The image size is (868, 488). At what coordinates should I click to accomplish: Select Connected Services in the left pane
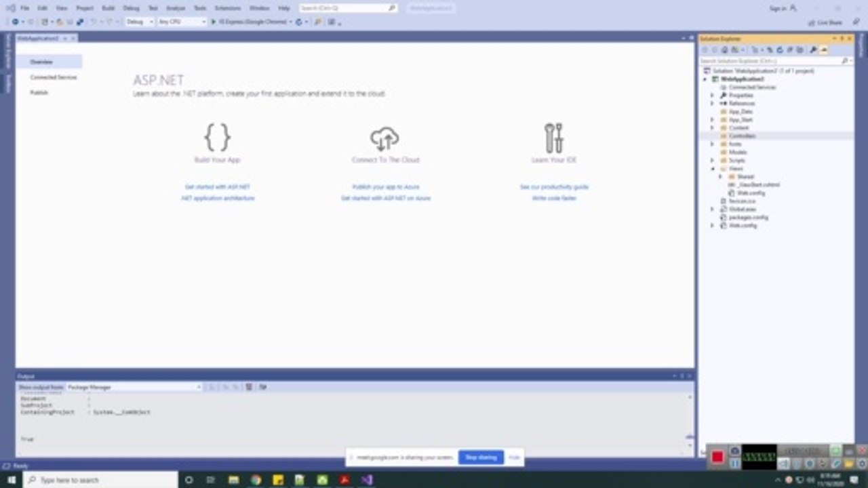coord(54,77)
